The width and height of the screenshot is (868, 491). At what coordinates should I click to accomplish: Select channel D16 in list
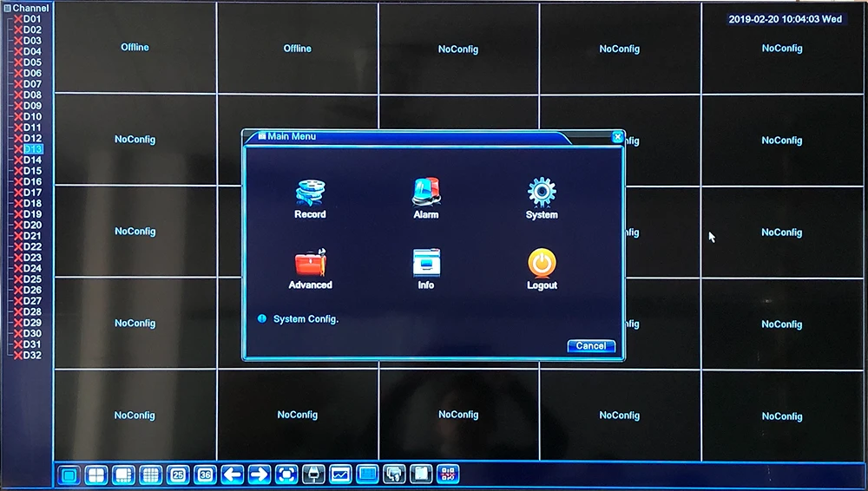(x=32, y=181)
